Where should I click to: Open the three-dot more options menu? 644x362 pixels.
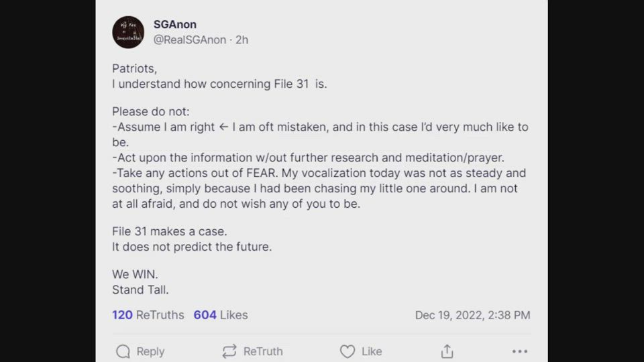point(520,351)
